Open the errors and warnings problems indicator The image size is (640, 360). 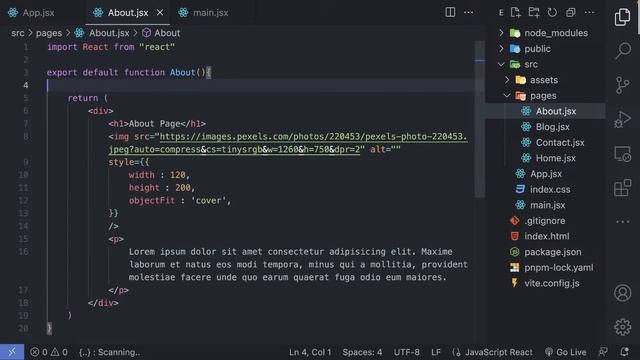(49, 352)
